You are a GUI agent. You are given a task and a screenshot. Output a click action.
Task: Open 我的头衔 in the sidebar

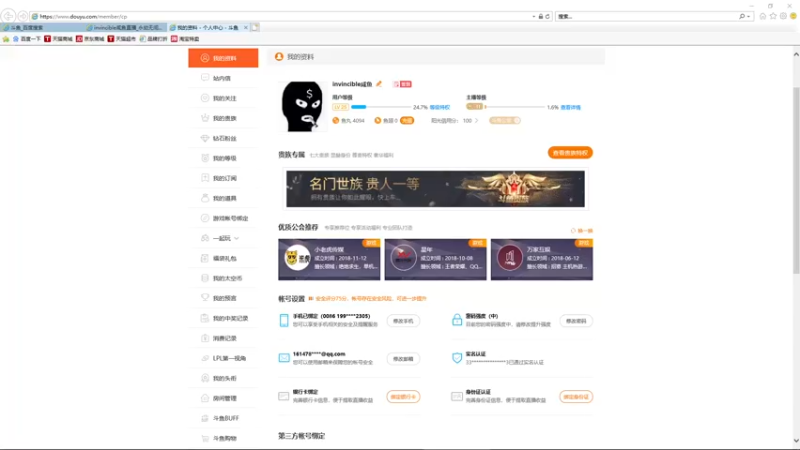pos(223,378)
